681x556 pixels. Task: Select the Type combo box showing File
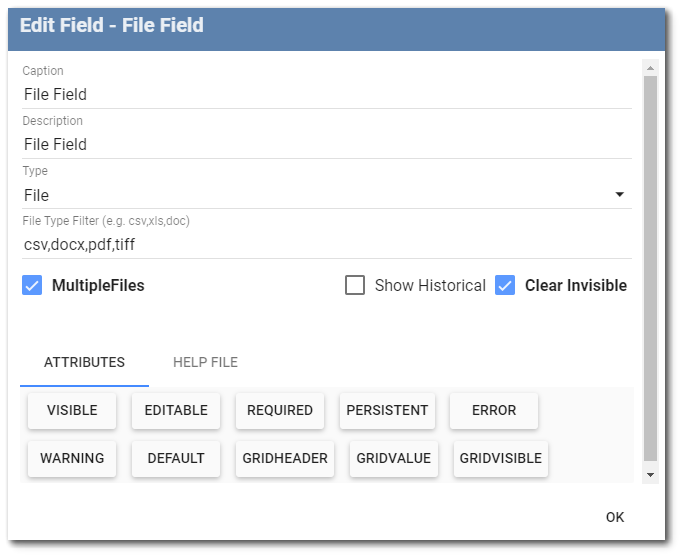pos(327,195)
